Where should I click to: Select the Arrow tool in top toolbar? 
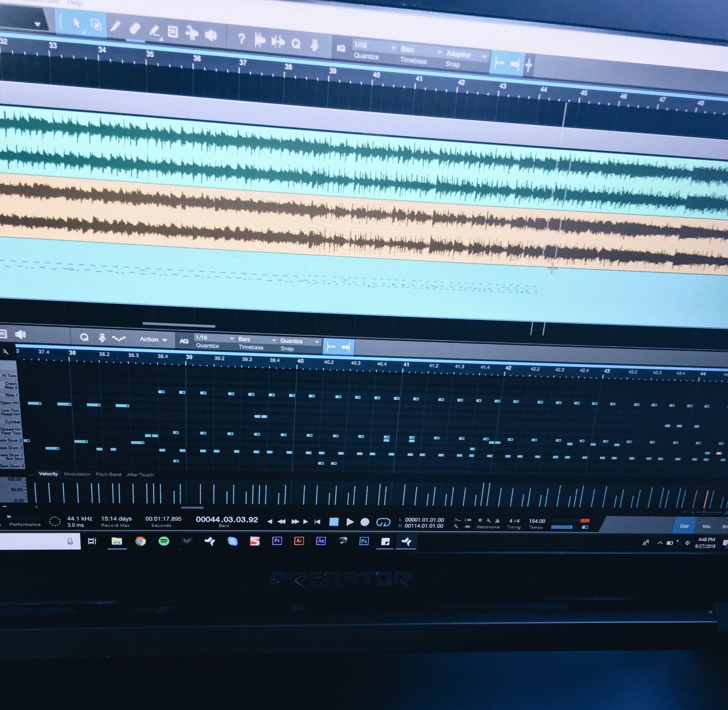pyautogui.click(x=76, y=24)
